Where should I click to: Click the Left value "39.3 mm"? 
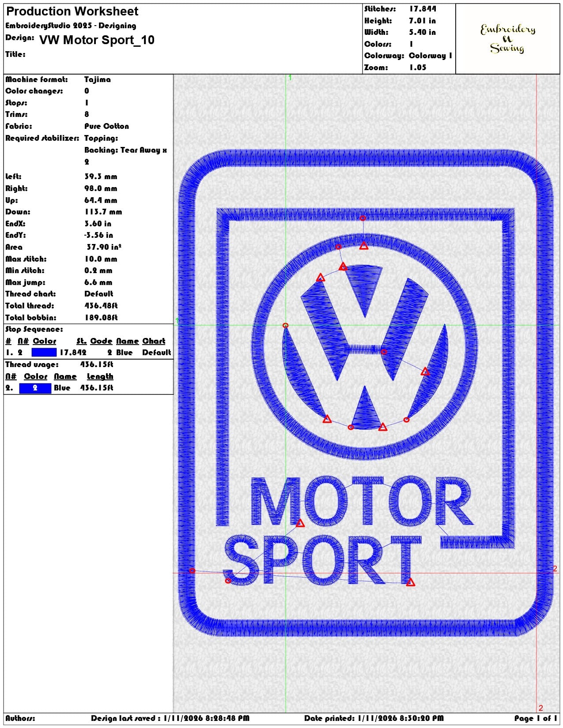point(101,176)
